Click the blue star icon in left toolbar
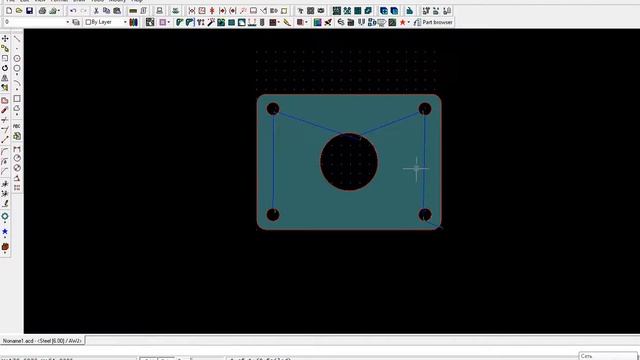This screenshot has height=360, width=640. [x=5, y=231]
